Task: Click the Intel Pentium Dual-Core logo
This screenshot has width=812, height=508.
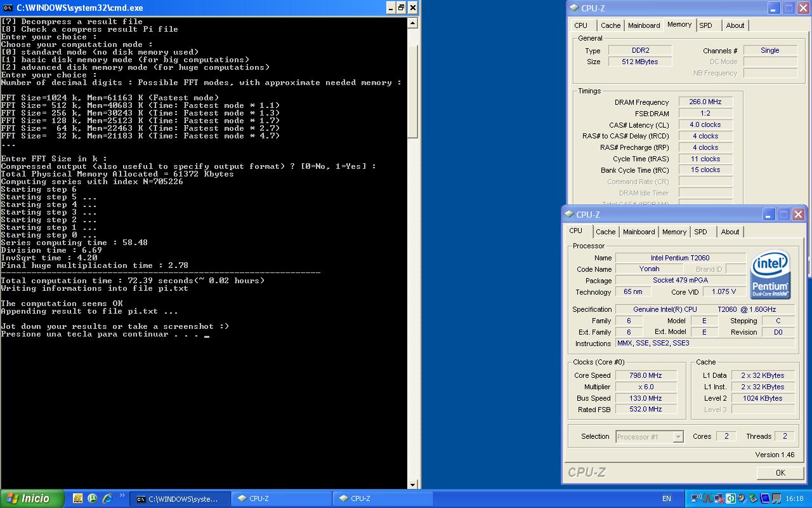Action: tap(770, 274)
